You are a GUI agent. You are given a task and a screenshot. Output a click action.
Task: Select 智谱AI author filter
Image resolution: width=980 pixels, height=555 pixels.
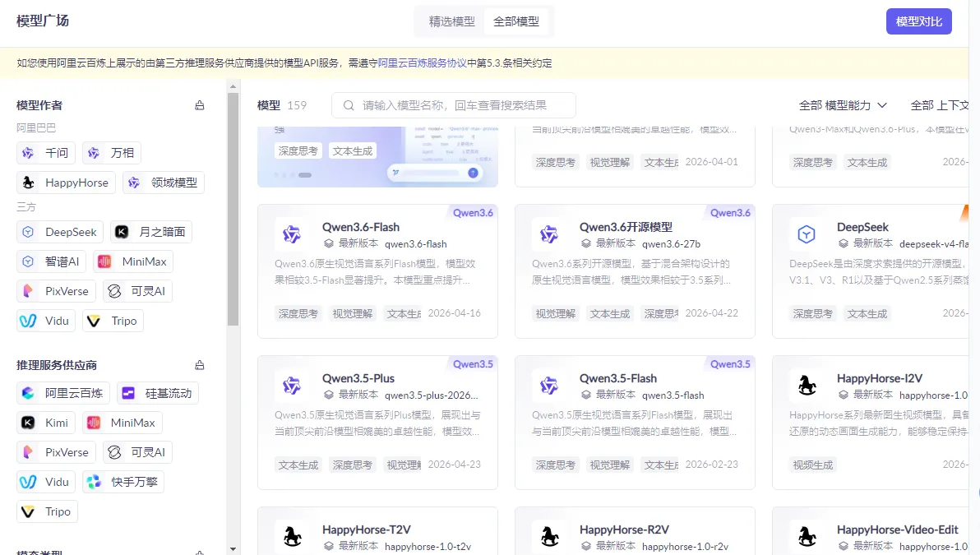tap(51, 261)
